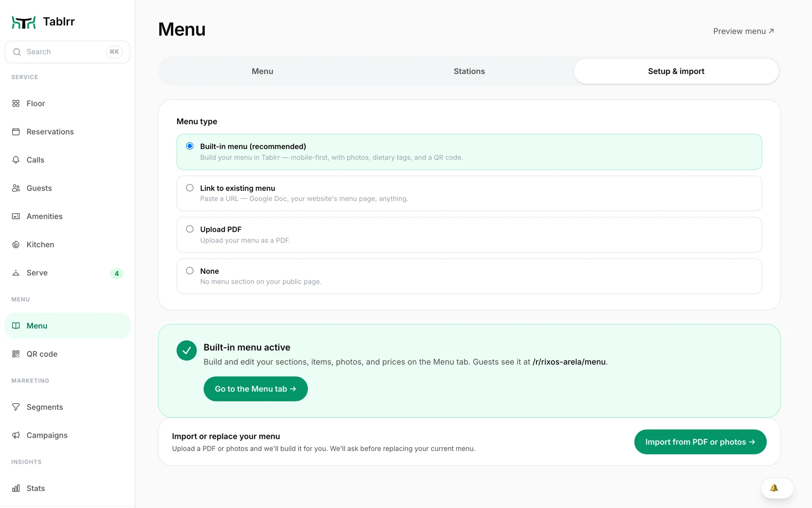Click the MARKETING section label
812x508 pixels.
coord(30,381)
